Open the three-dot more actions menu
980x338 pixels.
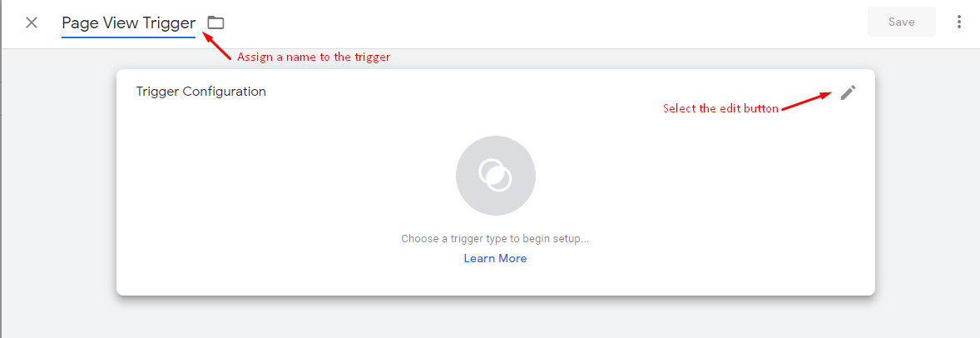tap(959, 22)
